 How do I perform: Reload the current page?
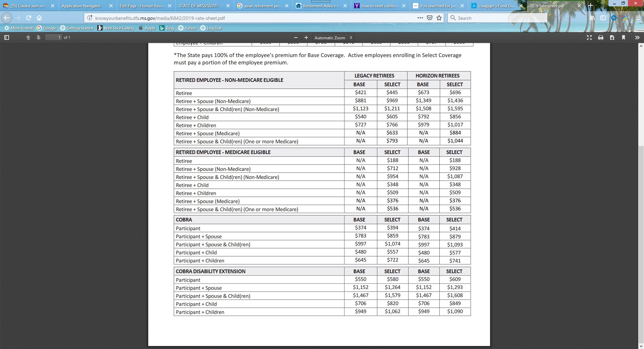click(x=29, y=18)
